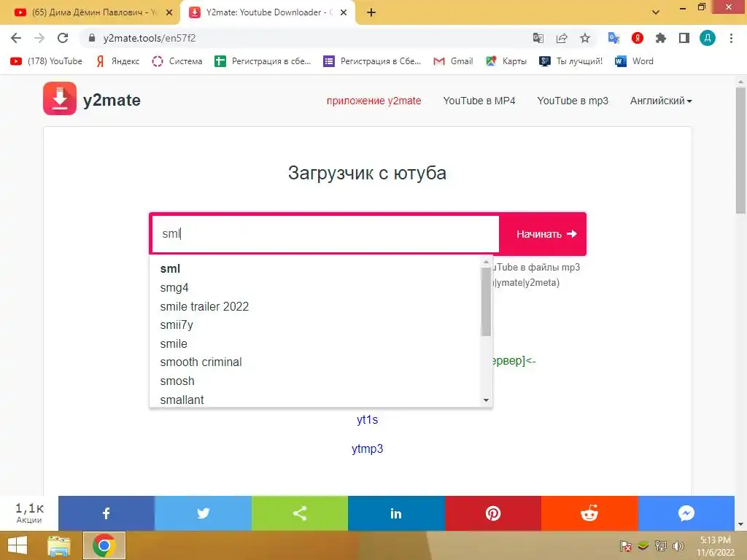
Task: Open the (178) YouTube bookmark
Action: pyautogui.click(x=47, y=61)
